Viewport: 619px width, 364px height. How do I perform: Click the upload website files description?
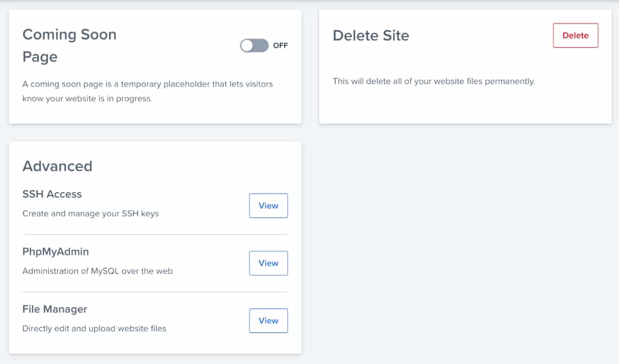[x=94, y=328]
